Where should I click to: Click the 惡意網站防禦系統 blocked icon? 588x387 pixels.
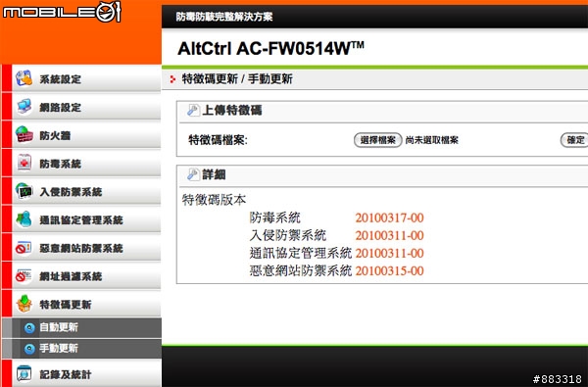click(24, 248)
